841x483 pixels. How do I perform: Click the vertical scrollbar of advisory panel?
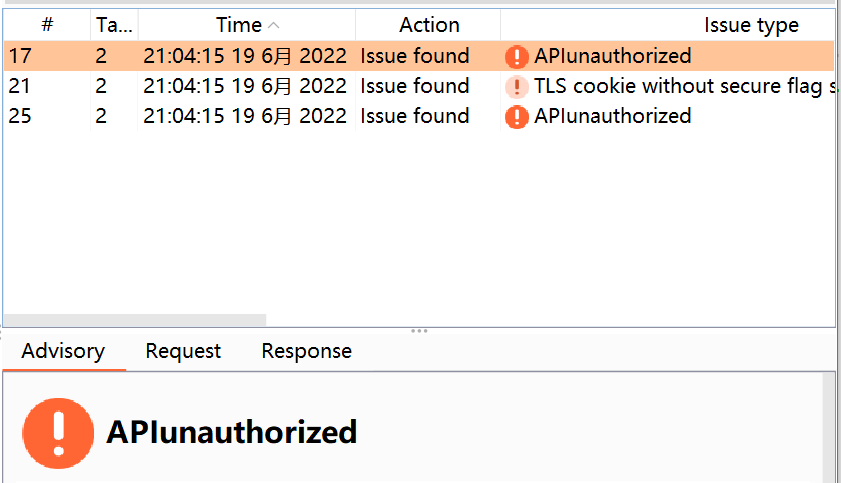point(829,428)
